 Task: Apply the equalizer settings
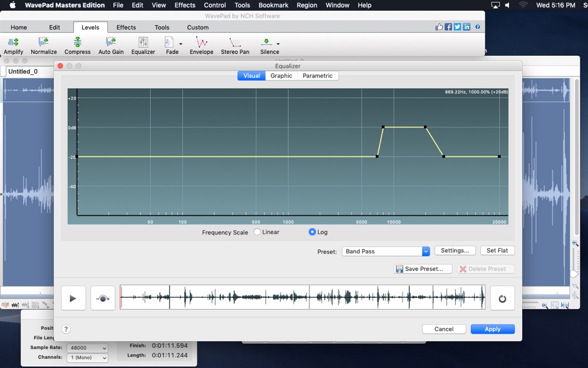coord(493,329)
